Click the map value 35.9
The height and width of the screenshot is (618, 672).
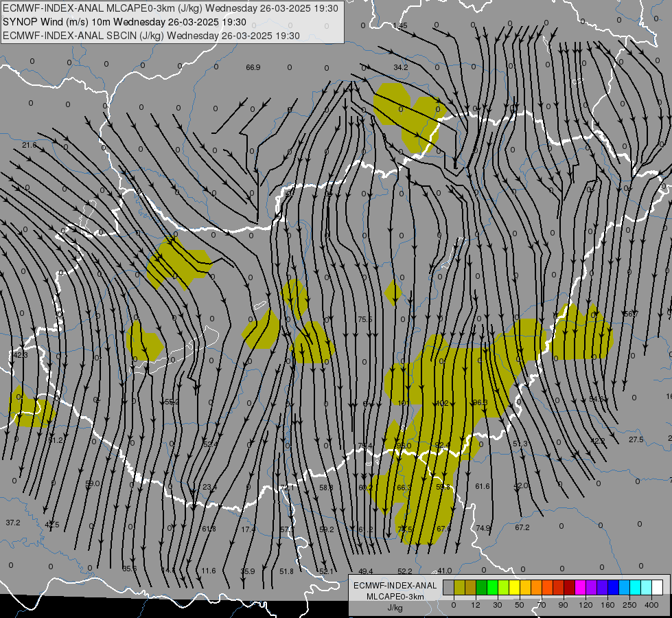click(x=248, y=572)
